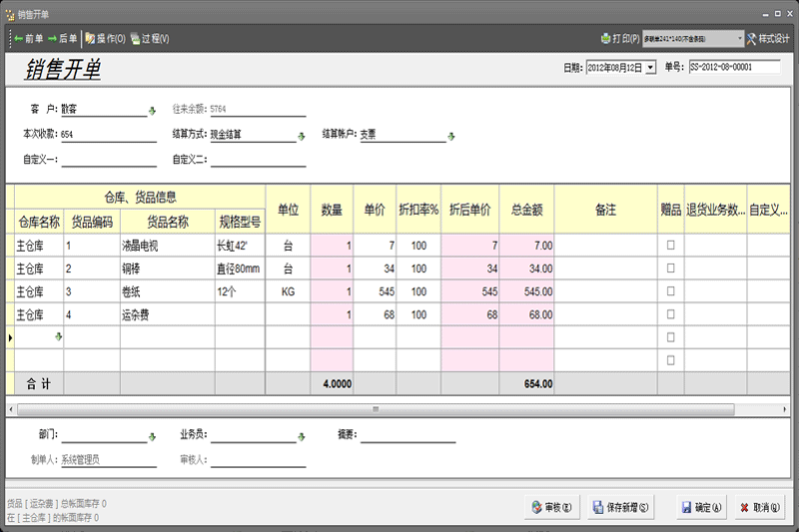Toggle 赠品 checkbox for 卷纸 row
Screen dimensions: 799x532
[670, 291]
